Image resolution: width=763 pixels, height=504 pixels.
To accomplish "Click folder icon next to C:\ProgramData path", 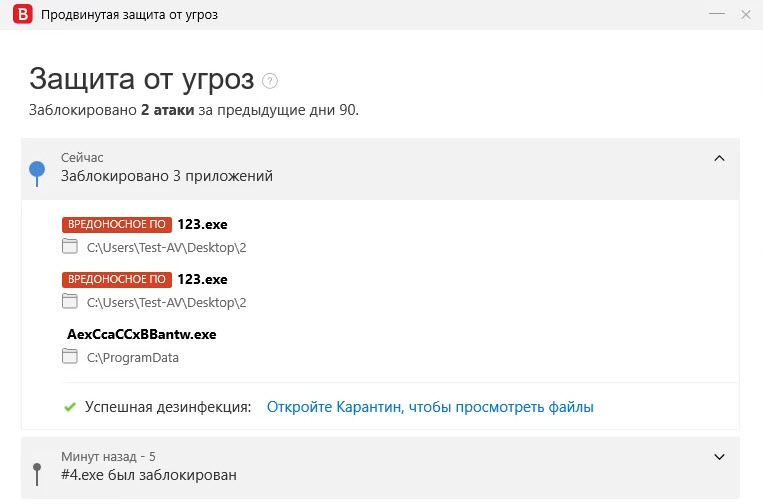I will tap(70, 357).
